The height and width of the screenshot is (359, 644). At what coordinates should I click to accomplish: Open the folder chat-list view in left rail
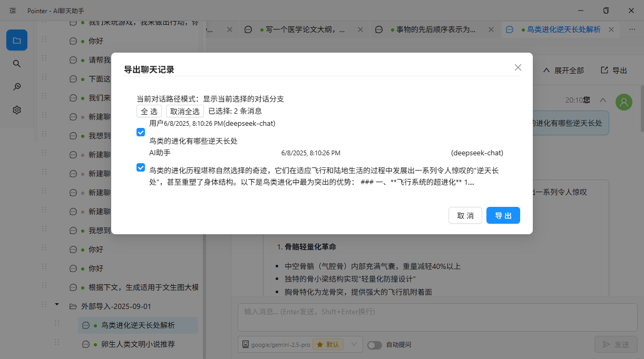17,40
